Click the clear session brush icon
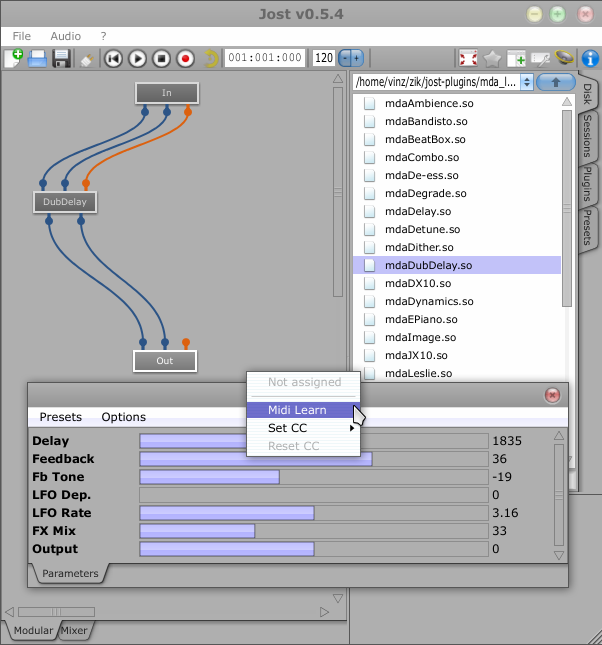 (87, 59)
